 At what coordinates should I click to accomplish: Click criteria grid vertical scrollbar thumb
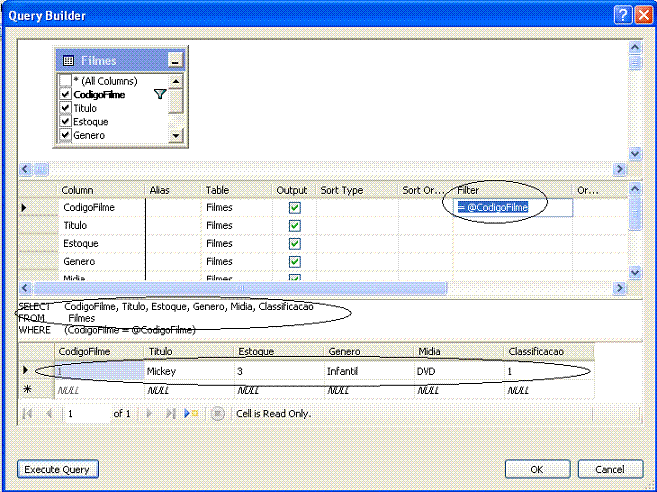635,213
